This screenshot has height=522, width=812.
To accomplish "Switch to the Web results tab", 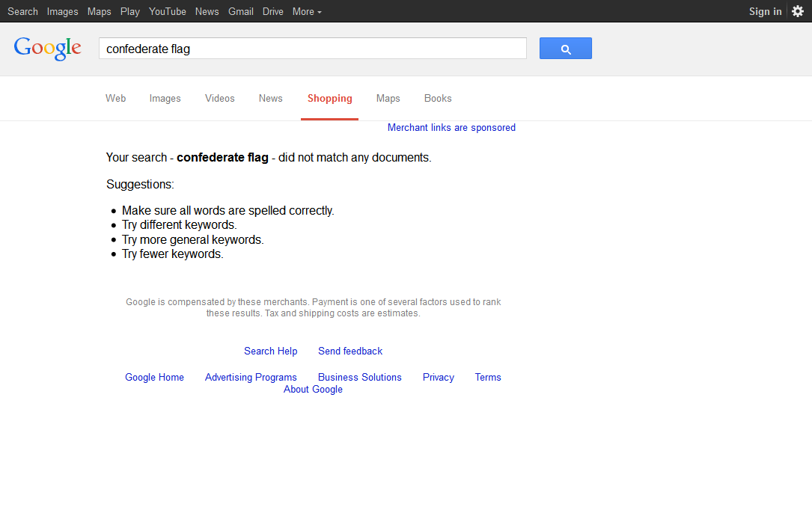I will pos(115,98).
